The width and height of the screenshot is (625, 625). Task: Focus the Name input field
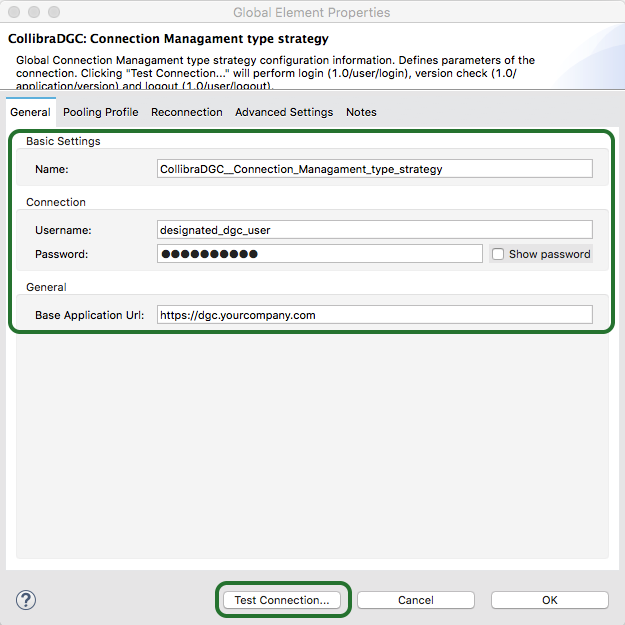375,169
